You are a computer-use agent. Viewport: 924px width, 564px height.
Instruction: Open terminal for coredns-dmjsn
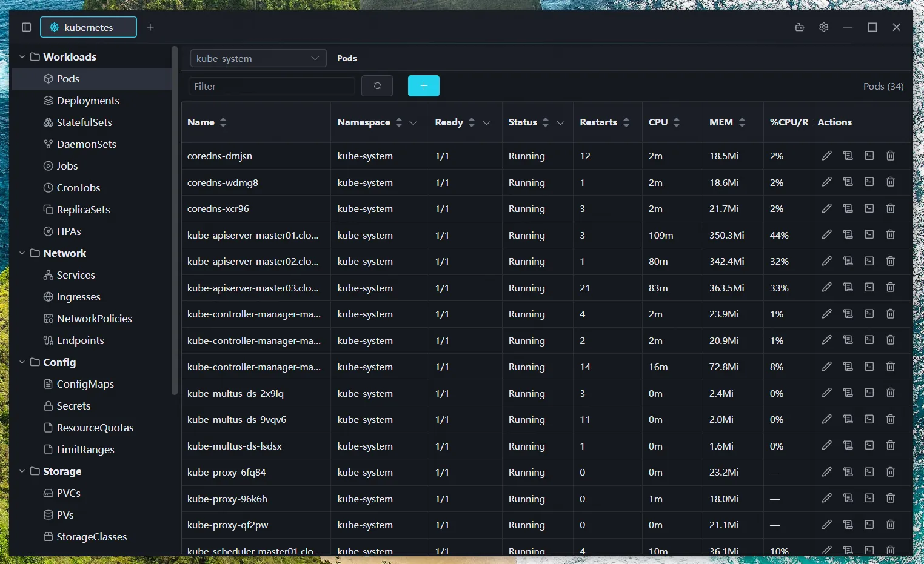pyautogui.click(x=869, y=156)
